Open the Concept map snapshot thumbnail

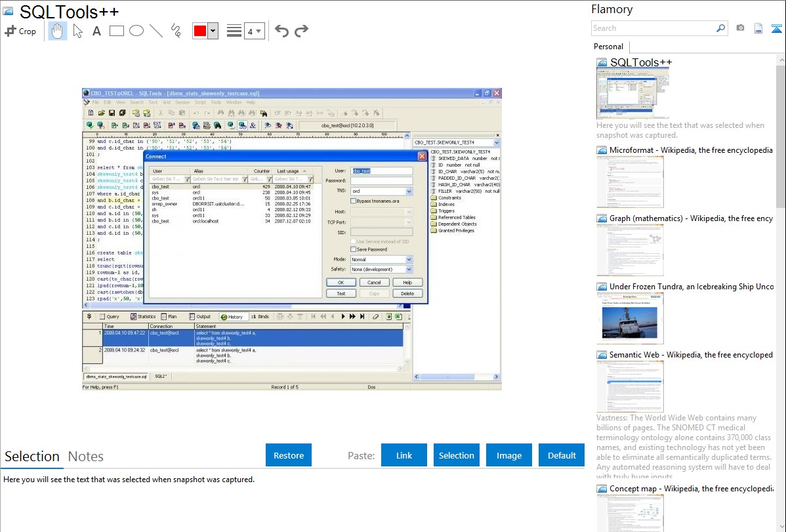(x=630, y=513)
